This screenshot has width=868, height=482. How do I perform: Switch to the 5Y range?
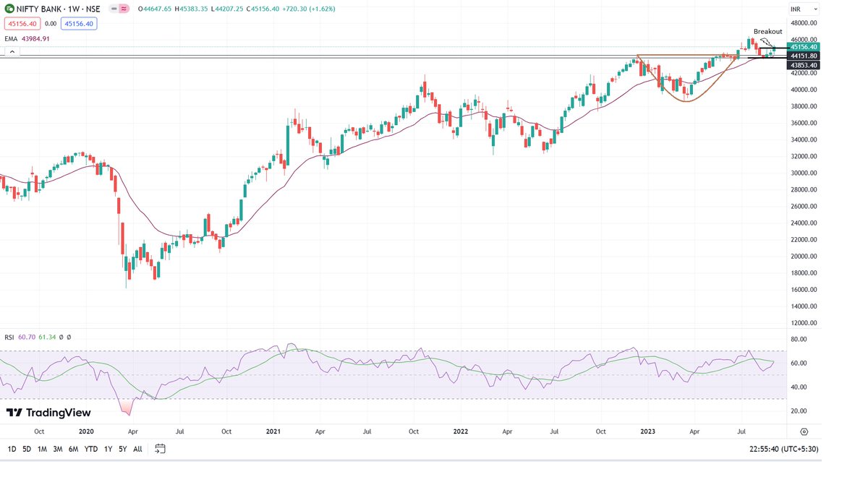pyautogui.click(x=122, y=448)
